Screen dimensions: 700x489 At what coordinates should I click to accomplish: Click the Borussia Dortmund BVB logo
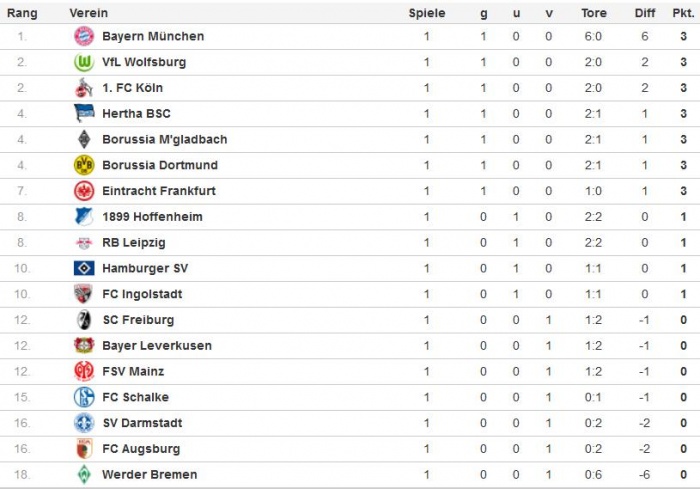(x=84, y=165)
